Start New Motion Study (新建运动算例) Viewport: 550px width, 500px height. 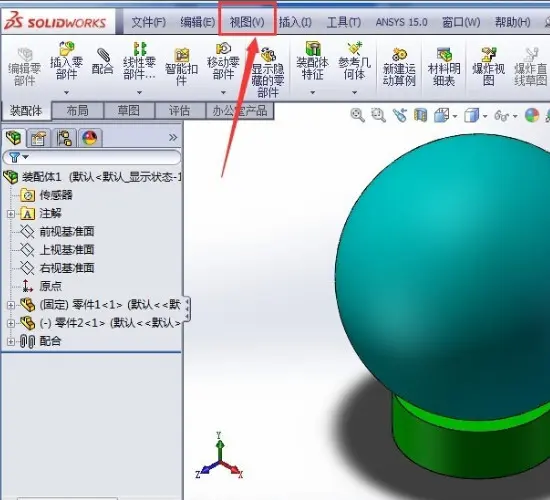tap(399, 67)
